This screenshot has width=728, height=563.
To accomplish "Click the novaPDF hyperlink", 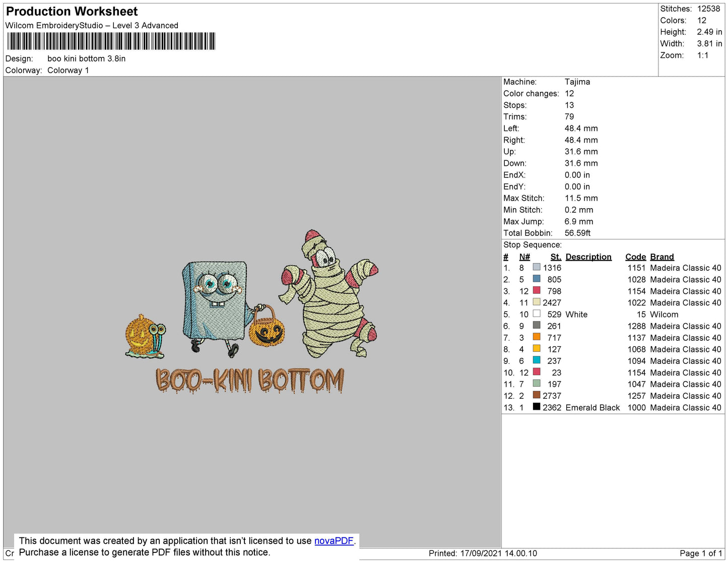I will tap(334, 541).
